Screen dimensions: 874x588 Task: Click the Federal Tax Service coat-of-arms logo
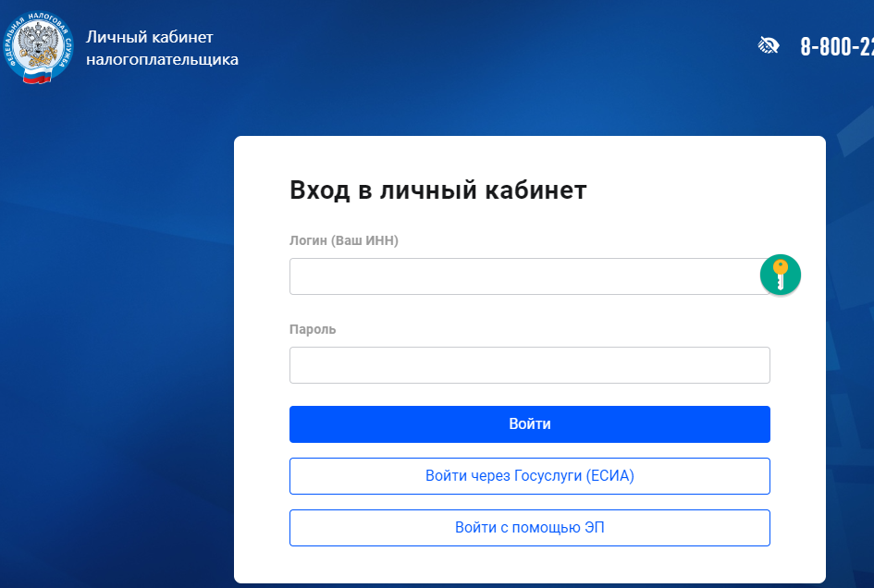(x=38, y=44)
